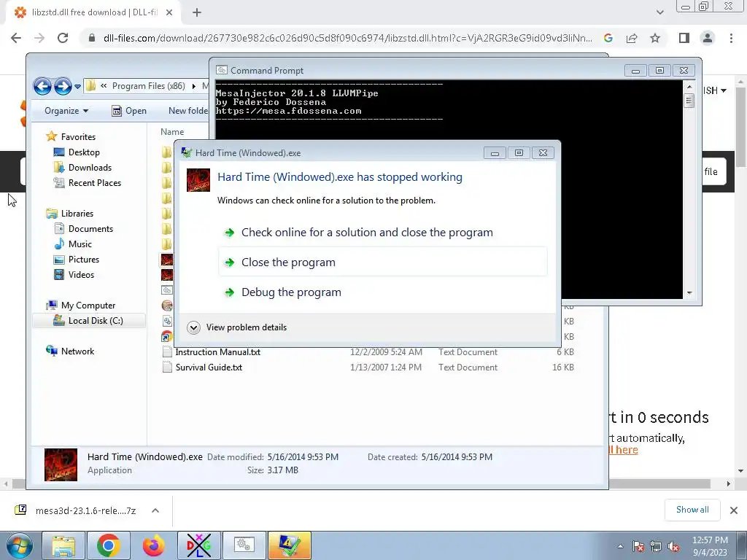
Task: Reload the Chrome page
Action: click(x=63, y=38)
